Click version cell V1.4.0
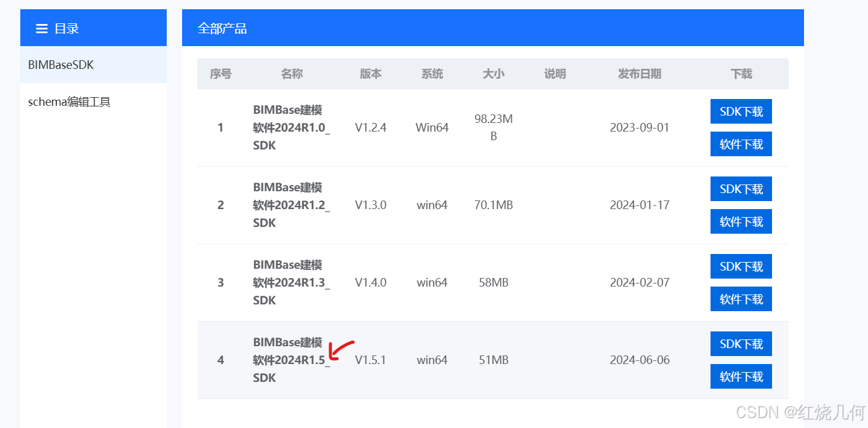The width and height of the screenshot is (868, 428). (x=370, y=283)
